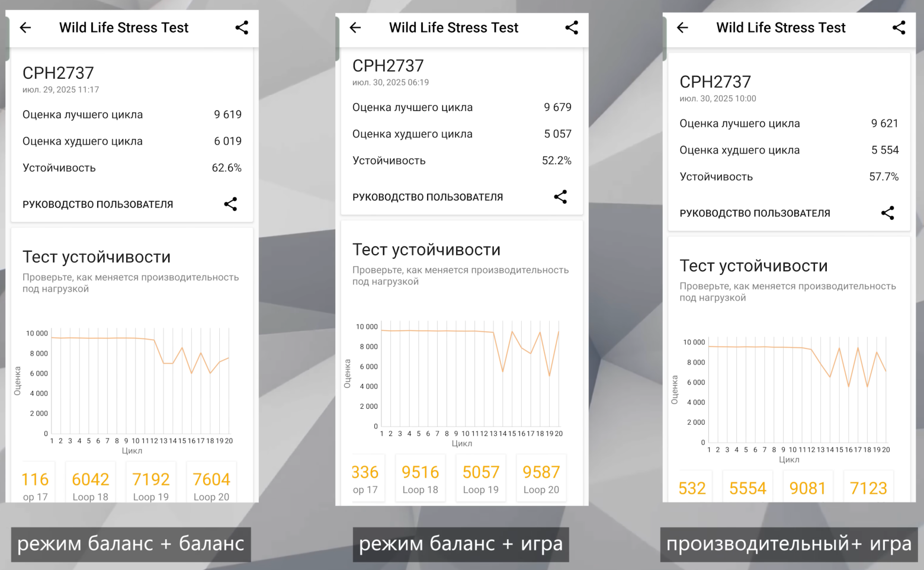Screen dimensions: 924x570
Task: Share the result card with stability 62.6%
Action: coord(230,204)
